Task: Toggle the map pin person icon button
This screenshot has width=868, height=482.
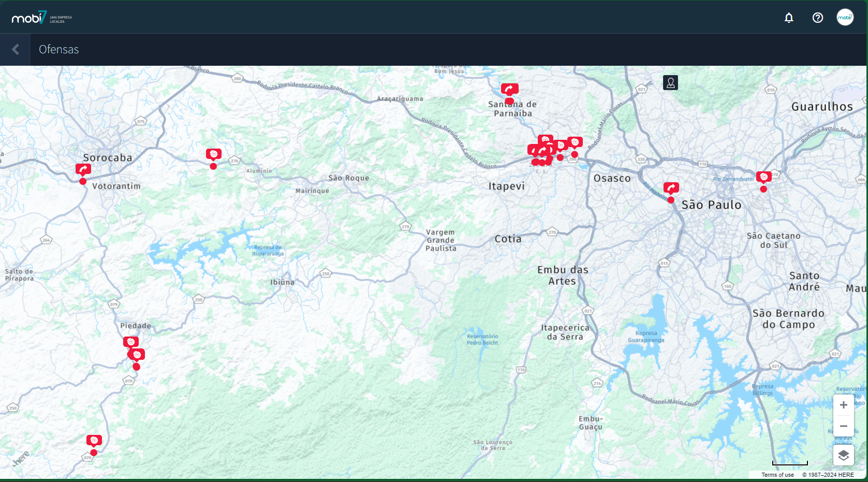Action: 670,83
